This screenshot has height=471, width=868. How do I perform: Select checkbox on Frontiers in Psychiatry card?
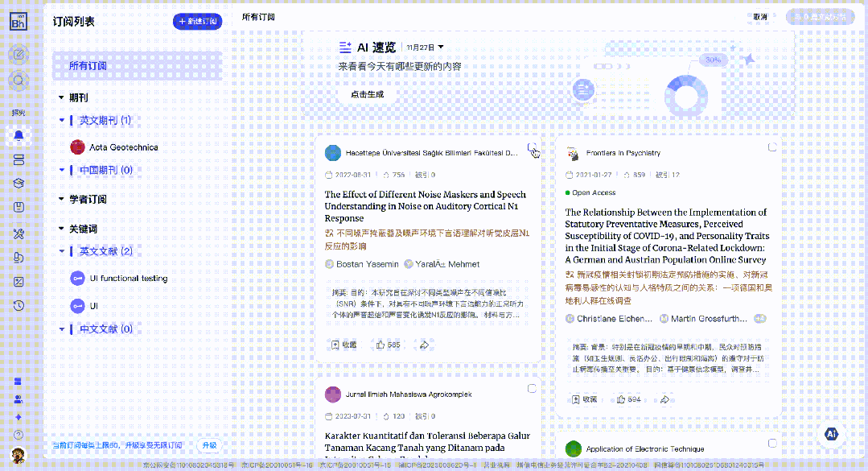(x=772, y=147)
